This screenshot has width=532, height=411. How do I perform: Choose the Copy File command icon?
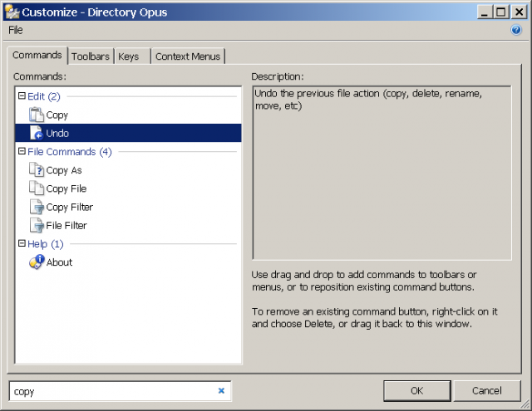tap(37, 188)
